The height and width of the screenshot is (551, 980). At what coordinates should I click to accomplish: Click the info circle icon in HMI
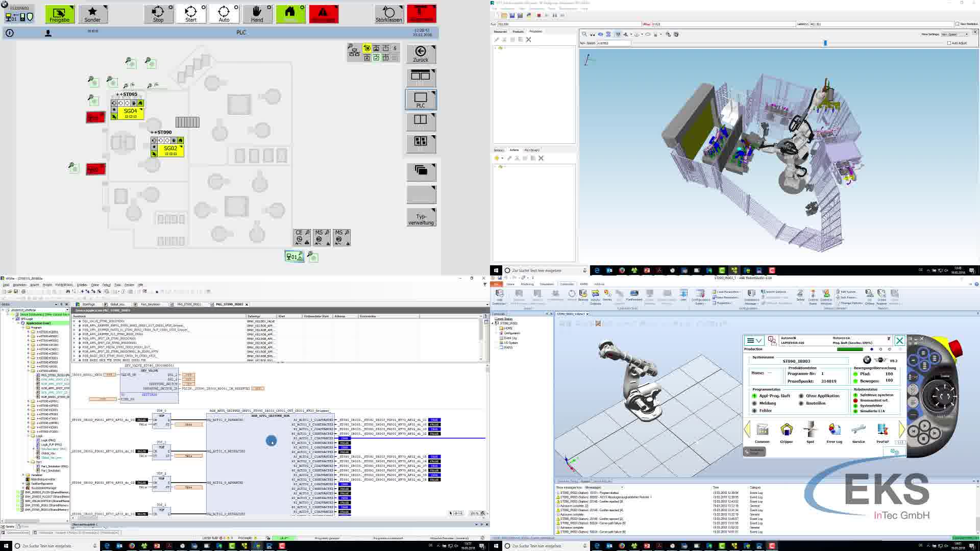(10, 33)
